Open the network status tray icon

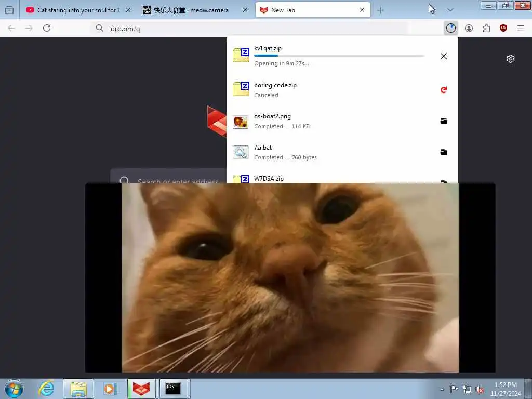tap(467, 389)
